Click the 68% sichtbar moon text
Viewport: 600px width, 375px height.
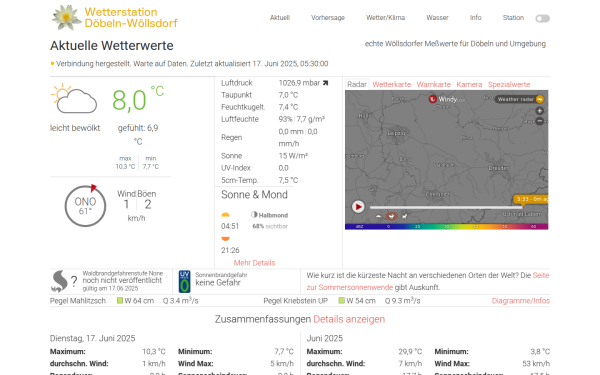[270, 227]
